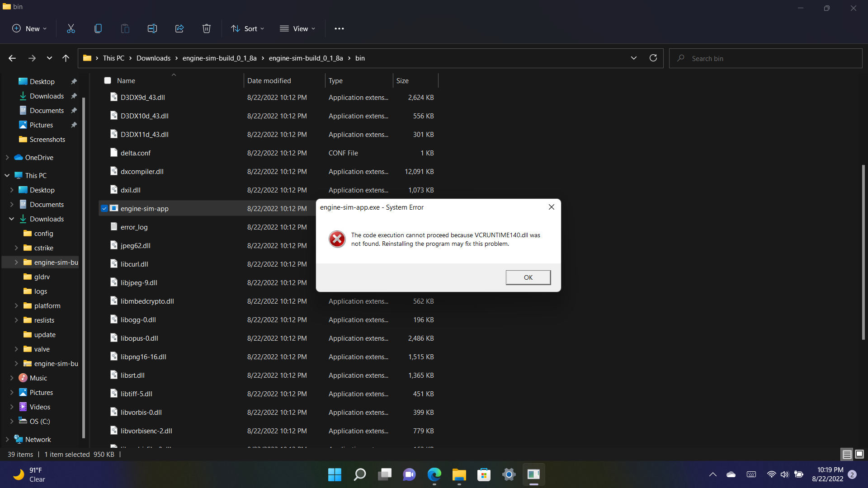Share engine-sim-app with the Share icon
The height and width of the screenshot is (488, 868).
pyautogui.click(x=179, y=28)
